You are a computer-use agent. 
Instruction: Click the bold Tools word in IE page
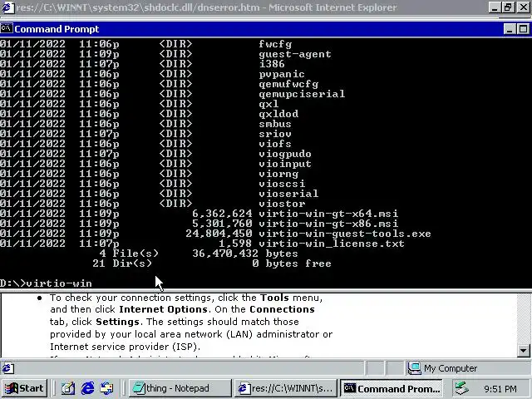click(274, 298)
